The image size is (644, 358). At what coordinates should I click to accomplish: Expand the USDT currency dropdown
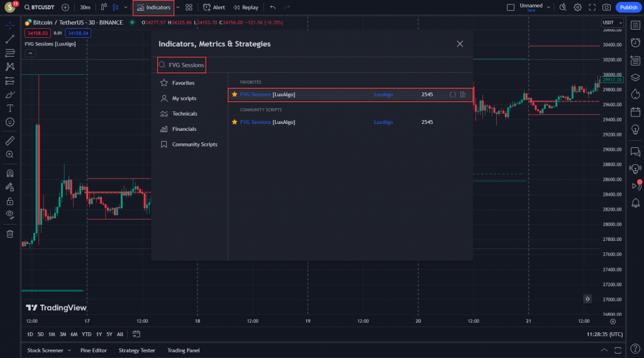point(611,23)
